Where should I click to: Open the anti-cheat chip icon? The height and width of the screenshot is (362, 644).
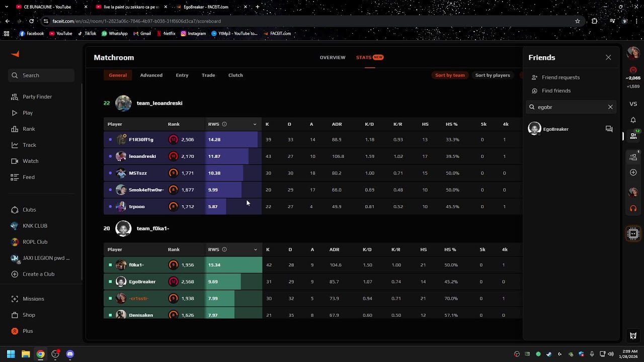(x=633, y=234)
